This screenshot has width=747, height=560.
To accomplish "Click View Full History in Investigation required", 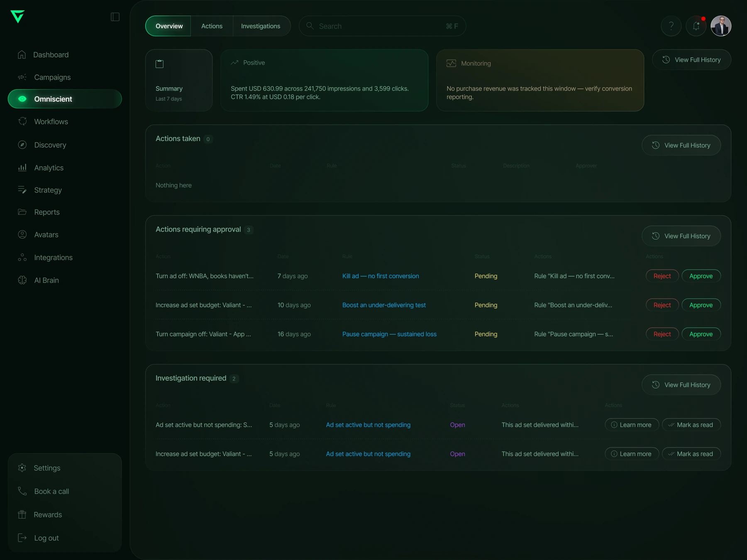I will click(x=681, y=385).
